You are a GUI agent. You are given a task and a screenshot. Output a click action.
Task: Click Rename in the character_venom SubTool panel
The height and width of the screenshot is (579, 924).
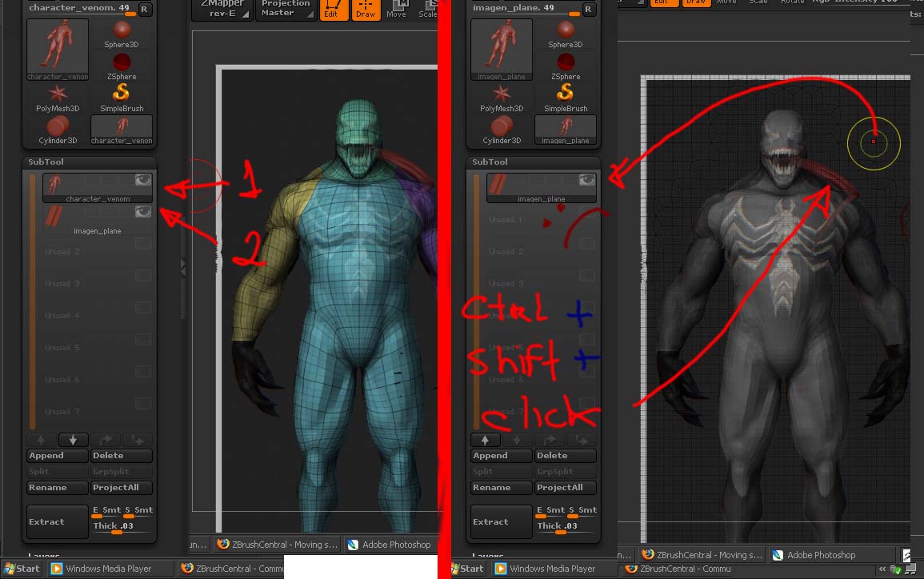click(x=57, y=488)
